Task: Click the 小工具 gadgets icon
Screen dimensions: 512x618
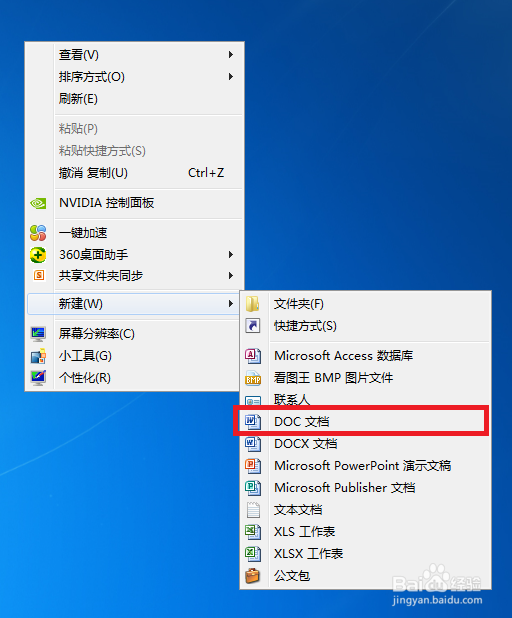Action: 38,356
